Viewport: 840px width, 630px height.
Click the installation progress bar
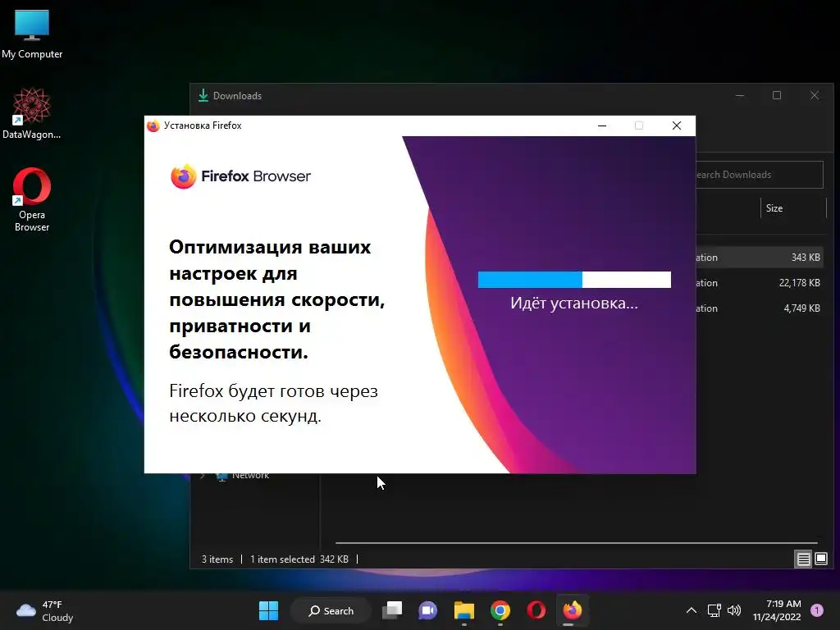(574, 280)
